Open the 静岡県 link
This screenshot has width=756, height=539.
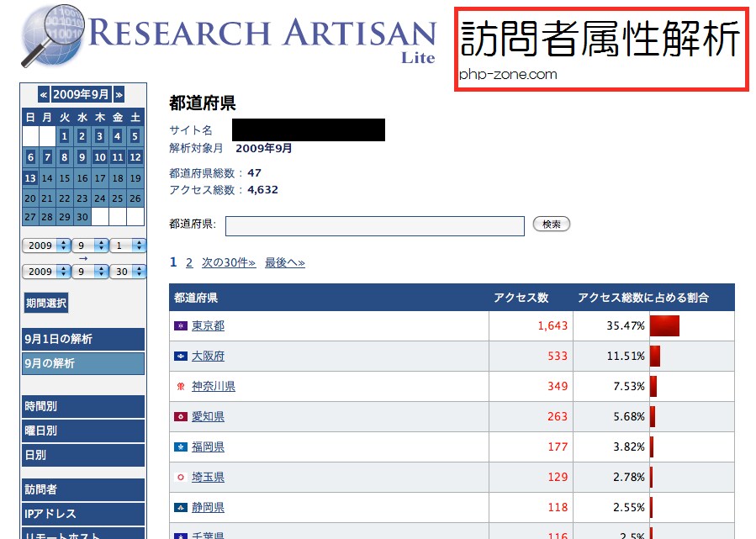pos(208,508)
